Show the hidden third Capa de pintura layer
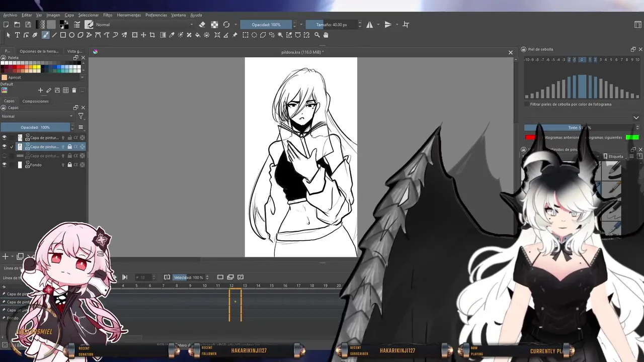Viewport: 644px width, 362px height. (5, 156)
